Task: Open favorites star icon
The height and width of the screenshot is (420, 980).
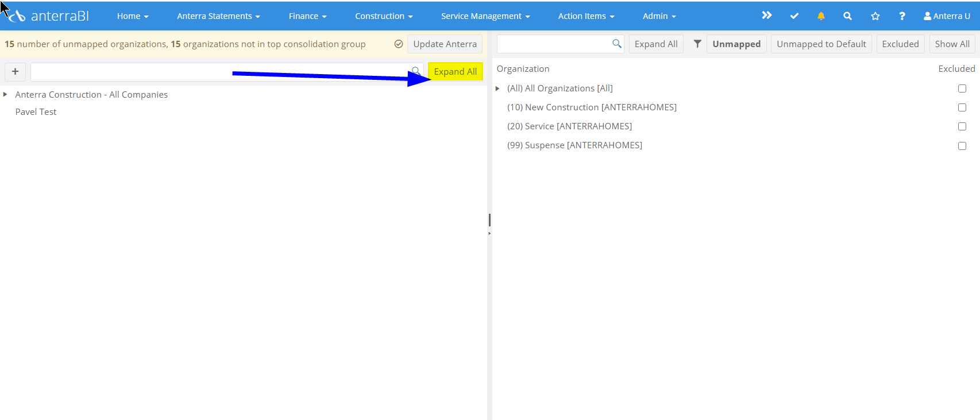Action: (x=875, y=16)
